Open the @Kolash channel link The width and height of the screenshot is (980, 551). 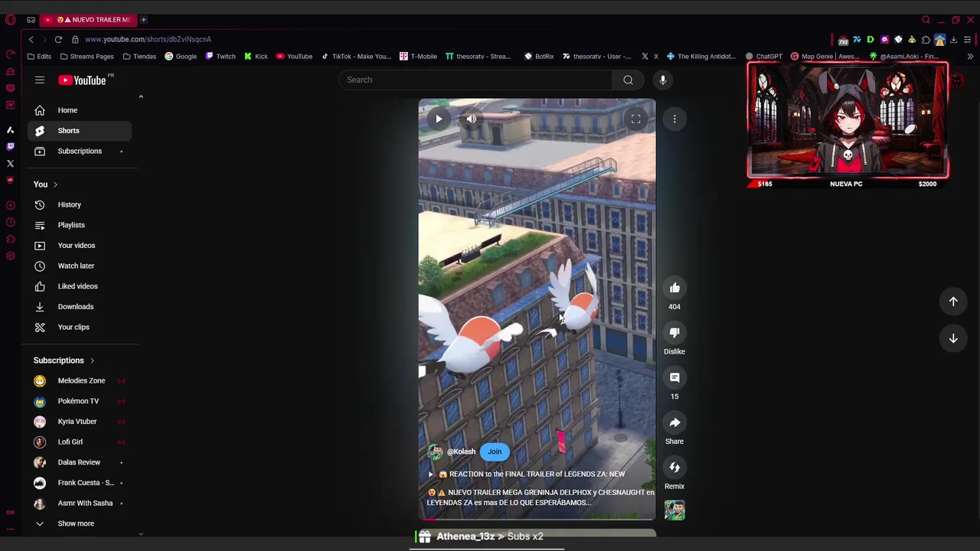pos(461,452)
